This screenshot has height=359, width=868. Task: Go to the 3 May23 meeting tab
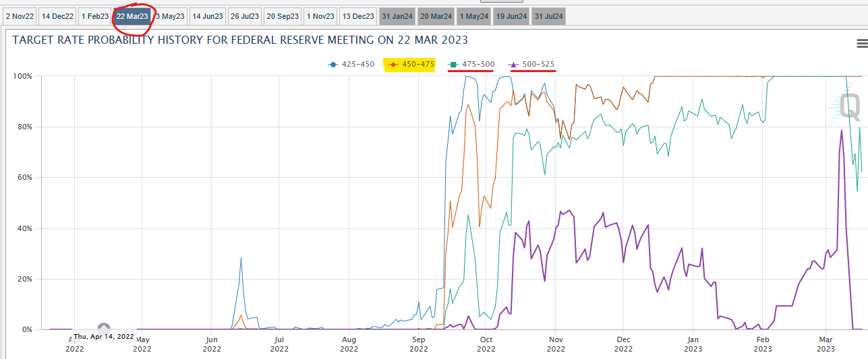click(170, 16)
